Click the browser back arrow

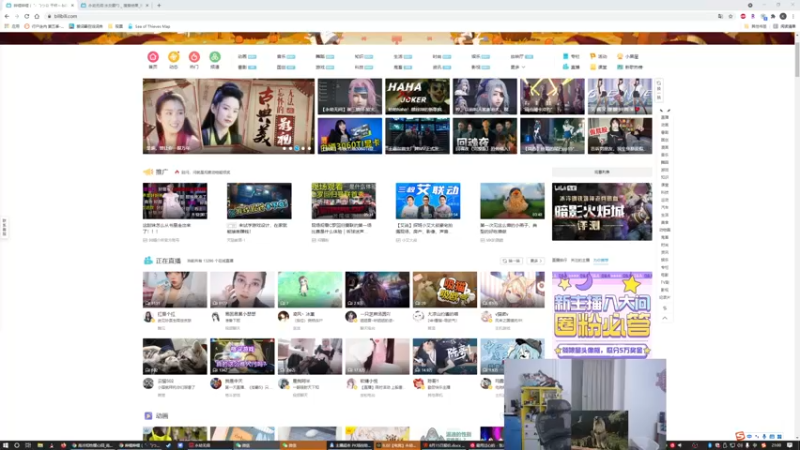(x=7, y=16)
